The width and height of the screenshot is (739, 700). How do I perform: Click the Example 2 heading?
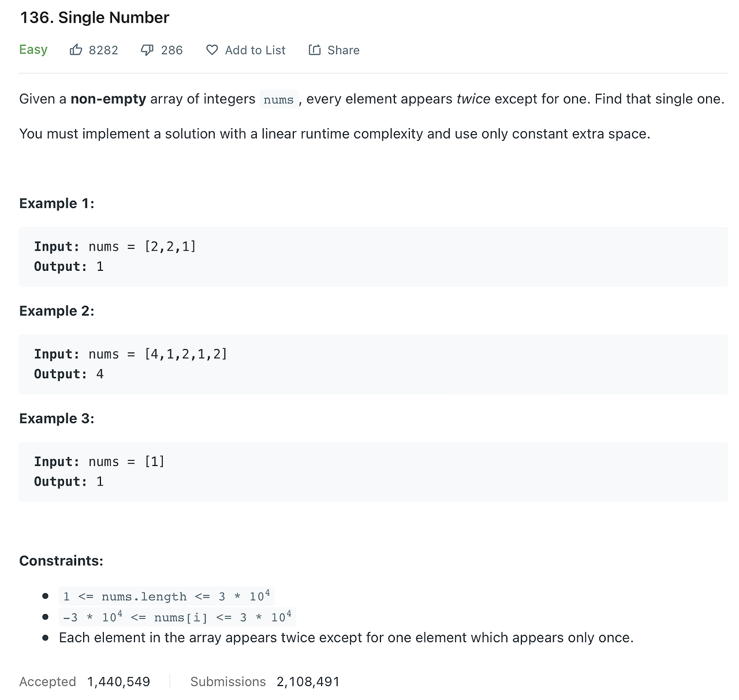57,311
